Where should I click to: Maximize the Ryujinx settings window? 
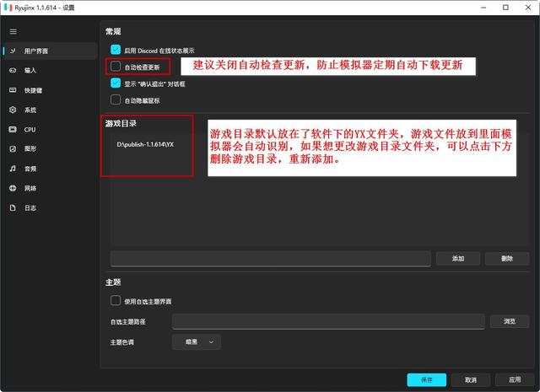coord(505,8)
